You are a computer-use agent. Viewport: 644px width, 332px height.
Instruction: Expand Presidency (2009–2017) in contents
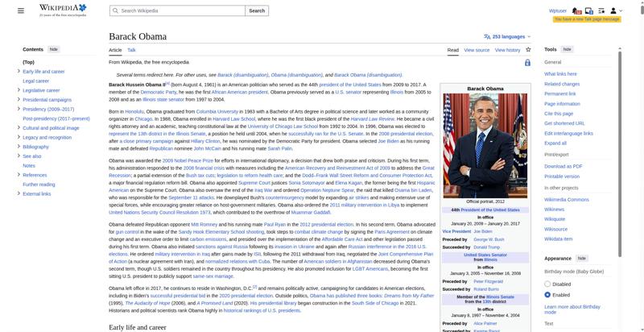(19, 109)
